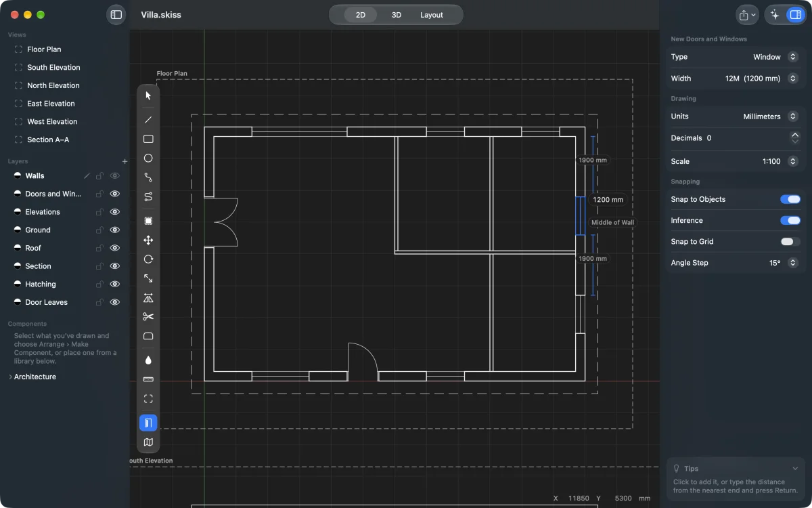Select the View frame tool
Viewport: 812px width, 508px height.
tap(148, 399)
